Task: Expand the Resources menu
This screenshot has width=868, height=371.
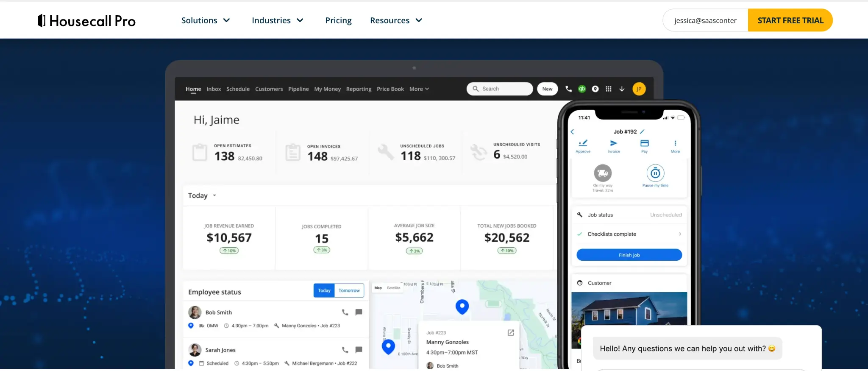Action: (x=396, y=20)
